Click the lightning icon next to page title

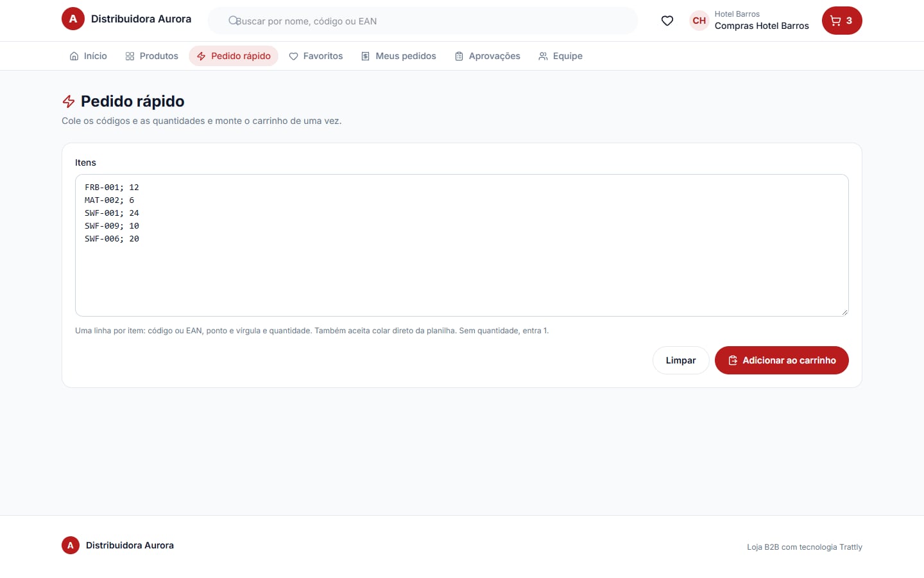(x=69, y=101)
